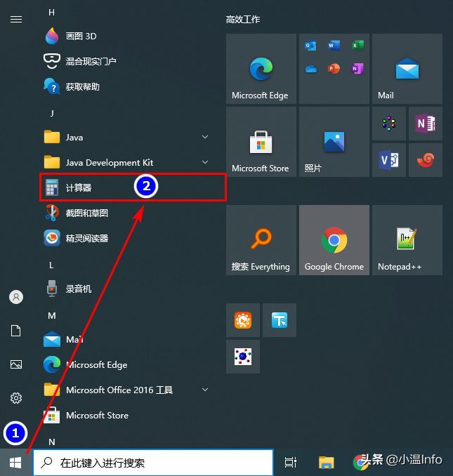Open the Pictures folder shortcut
This screenshot has width=453, height=476.
pyautogui.click(x=16, y=364)
